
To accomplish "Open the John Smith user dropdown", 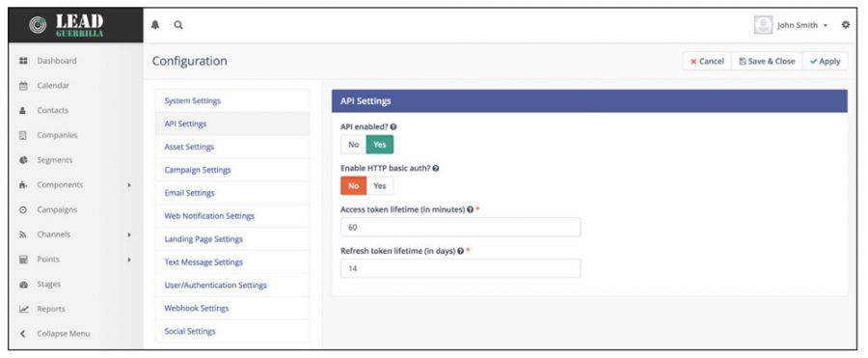I will [792, 25].
